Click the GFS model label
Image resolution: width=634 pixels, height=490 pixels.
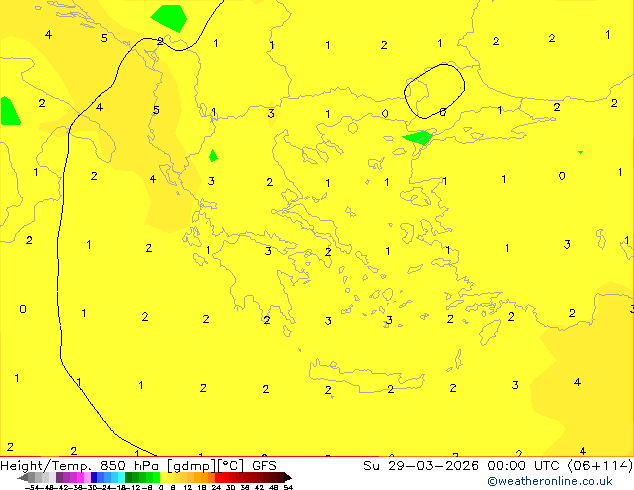click(264, 466)
